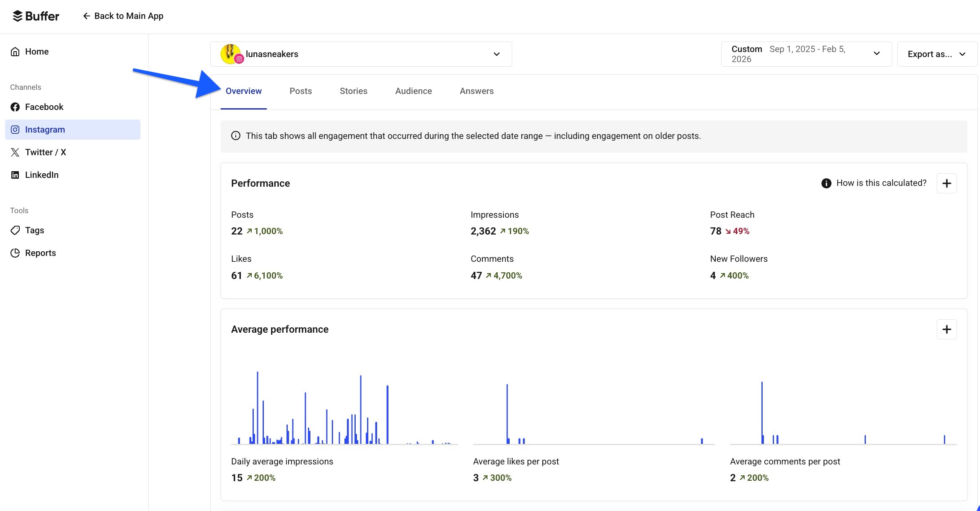Click the 1,000% Posts increase indicator

coord(265,231)
